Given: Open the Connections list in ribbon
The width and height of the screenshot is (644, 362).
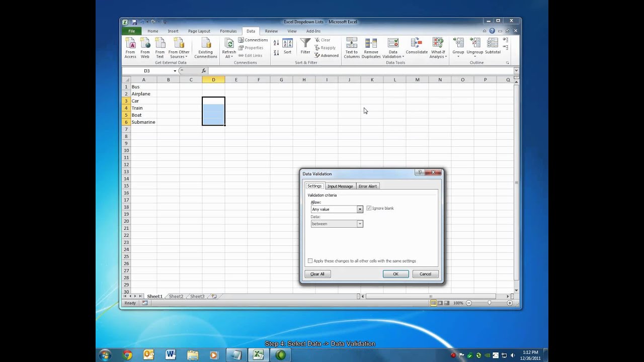Looking at the screenshot, I should click(x=253, y=40).
